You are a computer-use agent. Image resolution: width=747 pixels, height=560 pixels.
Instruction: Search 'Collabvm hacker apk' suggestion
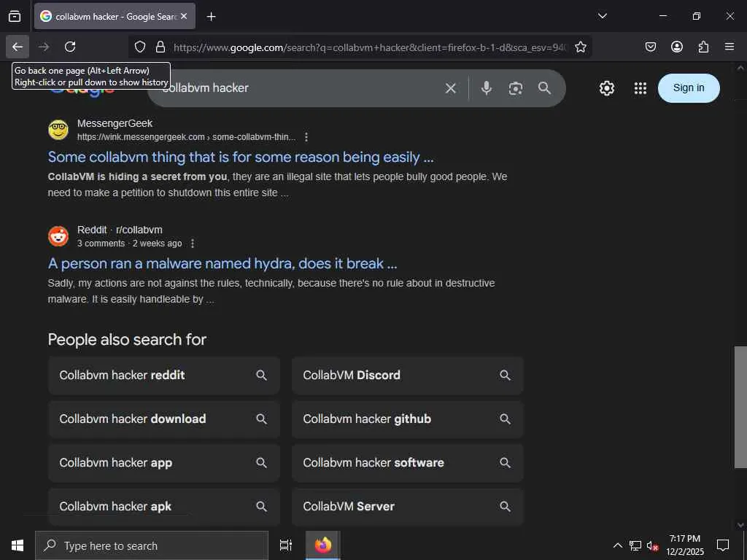(x=164, y=506)
